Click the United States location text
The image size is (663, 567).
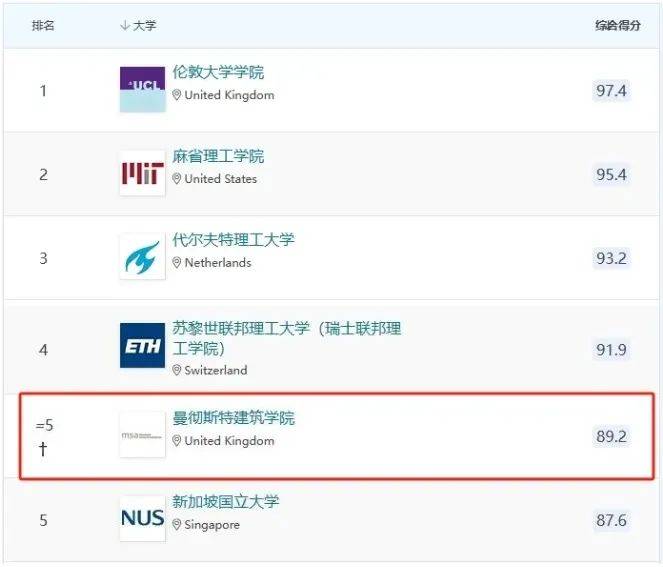[221, 179]
